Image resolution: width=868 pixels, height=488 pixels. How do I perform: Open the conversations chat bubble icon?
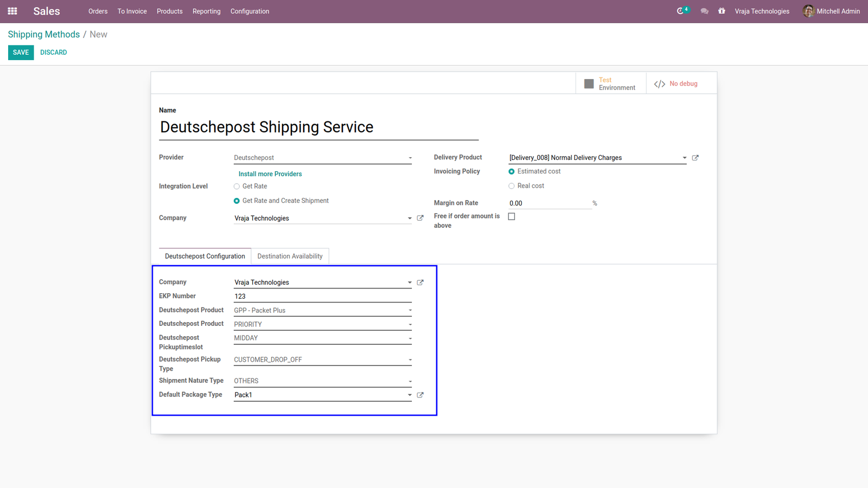704,11
